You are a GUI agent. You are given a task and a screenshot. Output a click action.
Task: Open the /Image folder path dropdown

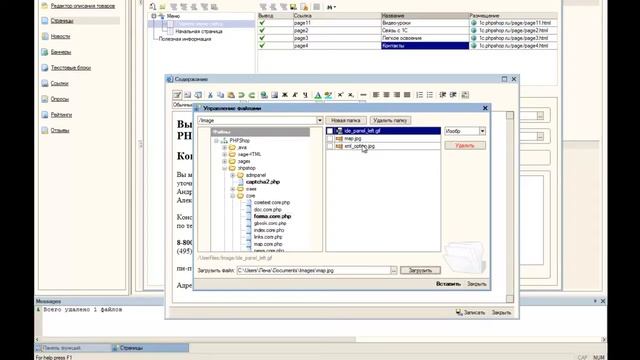pos(320,120)
